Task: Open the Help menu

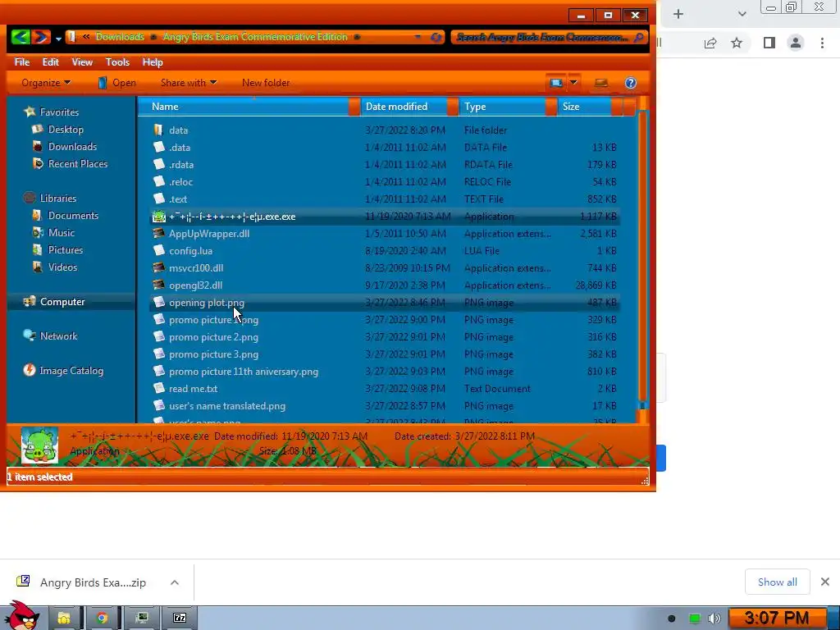Action: pos(152,62)
